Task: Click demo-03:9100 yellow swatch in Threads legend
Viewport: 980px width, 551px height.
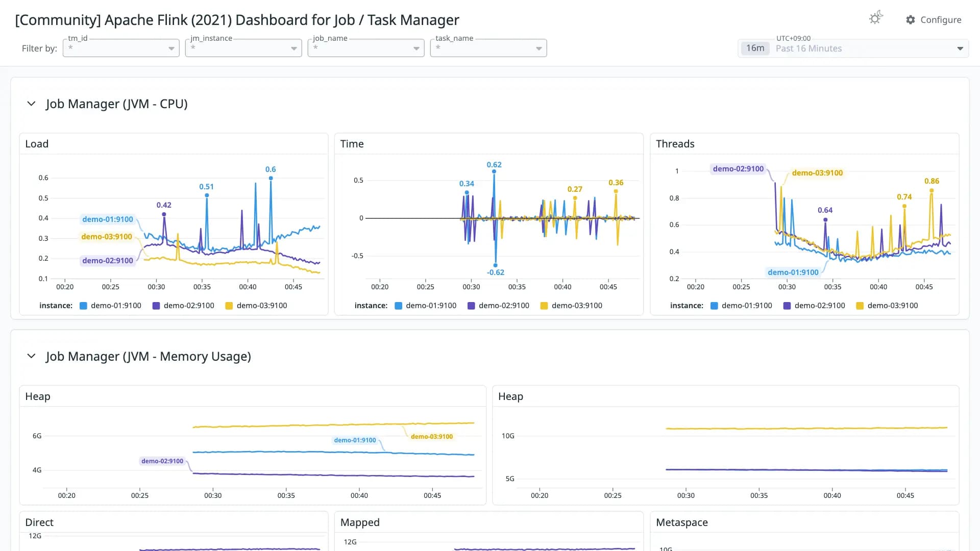Action: click(x=860, y=306)
